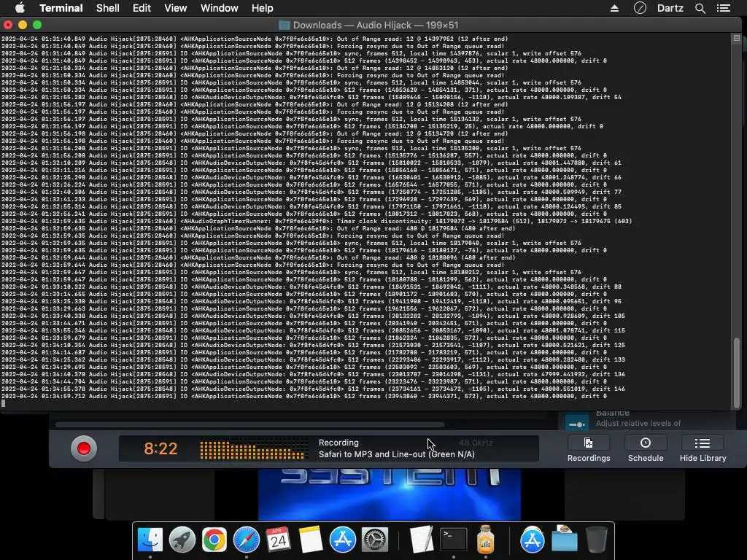Click the log line ending 'drift 54'
The height and width of the screenshot is (560, 747).
tap(311, 97)
